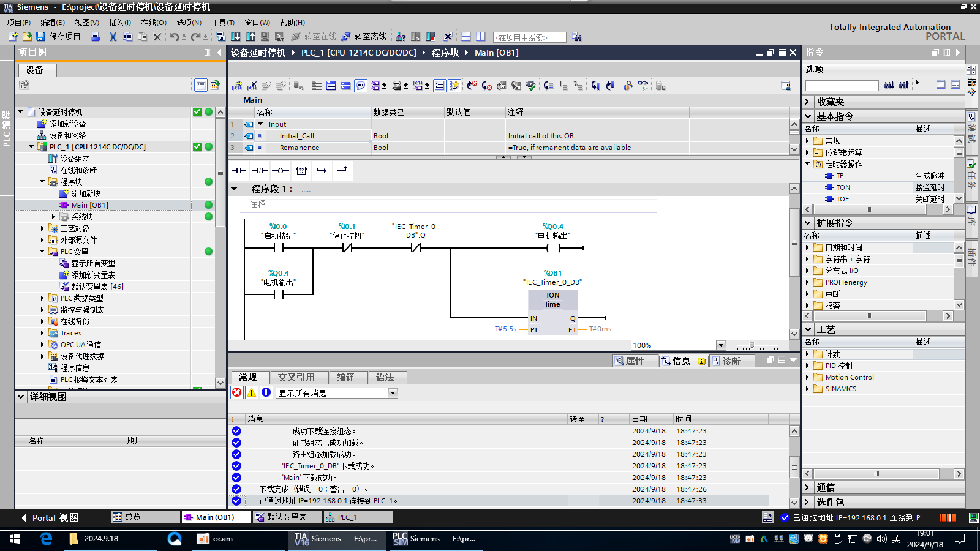The width and height of the screenshot is (980, 551).
Task: Click the Go offline plug icon
Action: pos(346,37)
